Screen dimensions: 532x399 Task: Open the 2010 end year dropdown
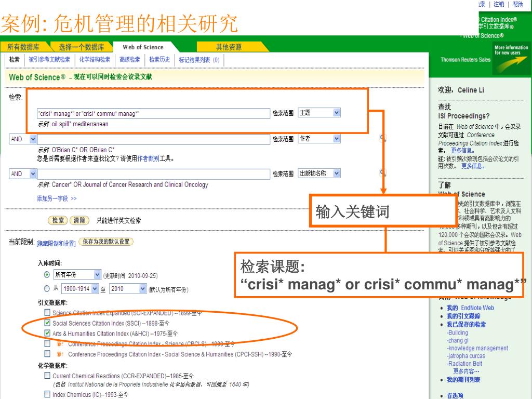(x=128, y=289)
